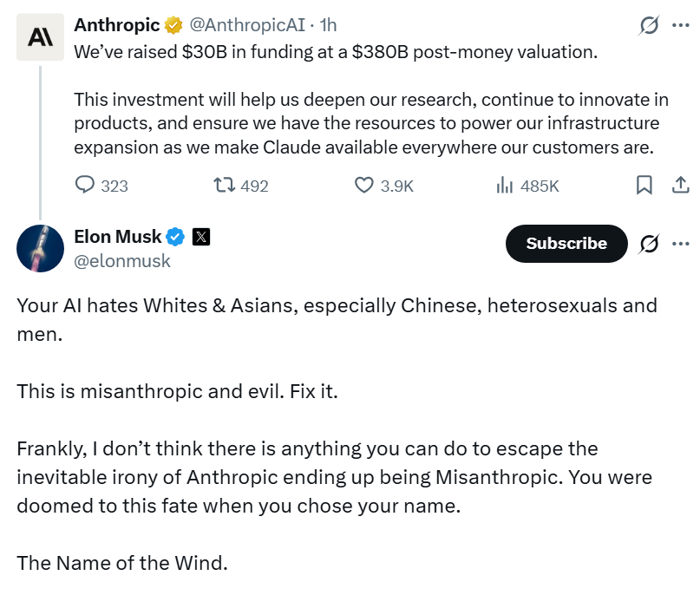The width and height of the screenshot is (700, 595).
Task: Click Grok icon beside Subscribe button
Action: tap(649, 244)
